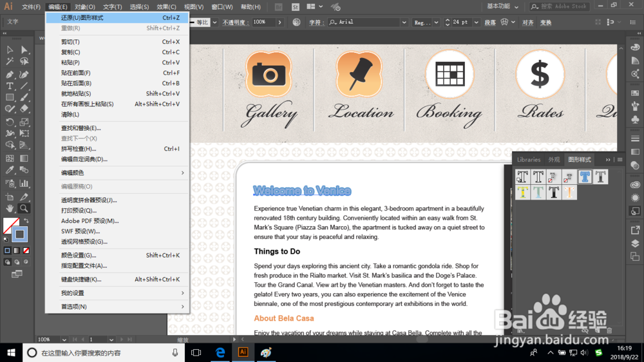Open the 效果(C) menu

pos(166,7)
